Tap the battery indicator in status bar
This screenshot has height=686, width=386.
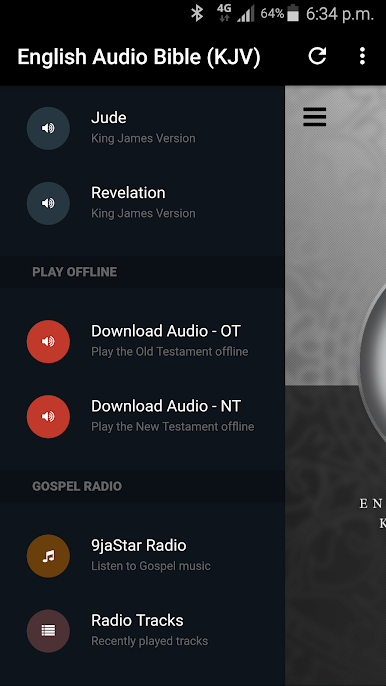coord(293,14)
